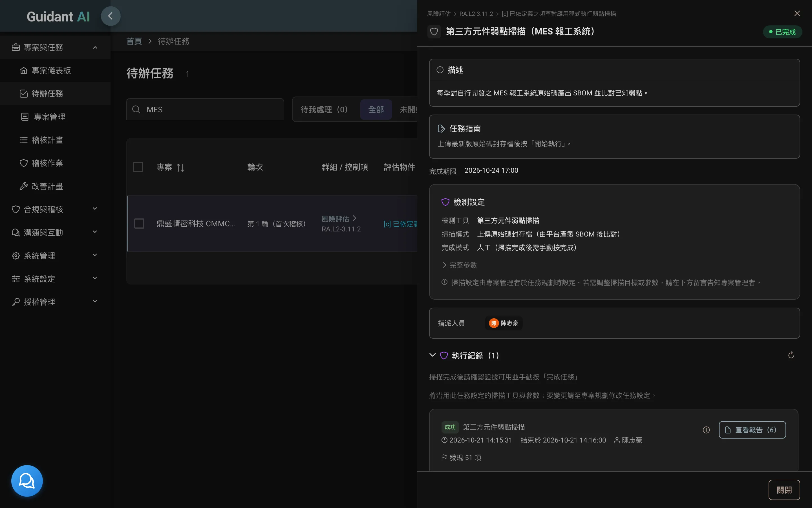Open the chat assistant bubble
The image size is (812, 508).
point(27,481)
